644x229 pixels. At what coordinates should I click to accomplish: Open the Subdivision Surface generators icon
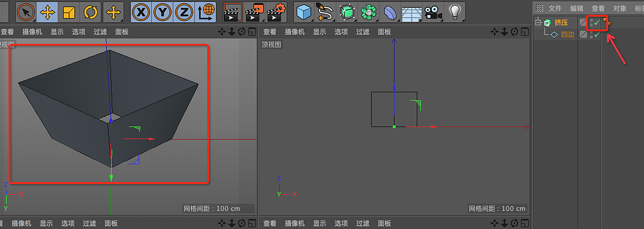click(347, 13)
